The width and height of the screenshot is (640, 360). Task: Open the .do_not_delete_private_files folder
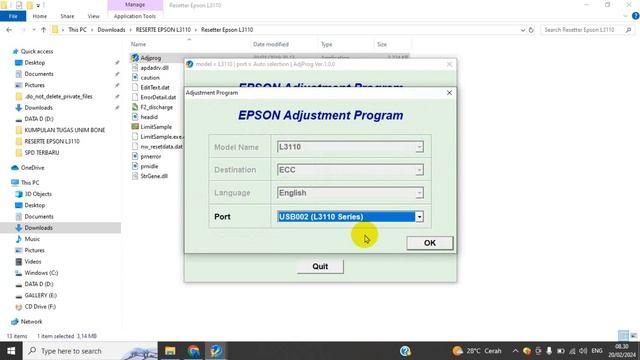click(58, 96)
